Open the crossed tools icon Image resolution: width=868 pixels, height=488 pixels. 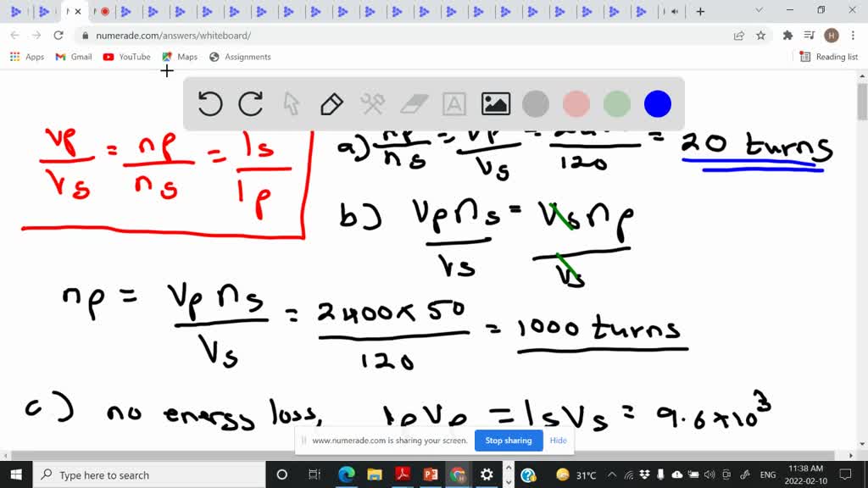tap(373, 104)
